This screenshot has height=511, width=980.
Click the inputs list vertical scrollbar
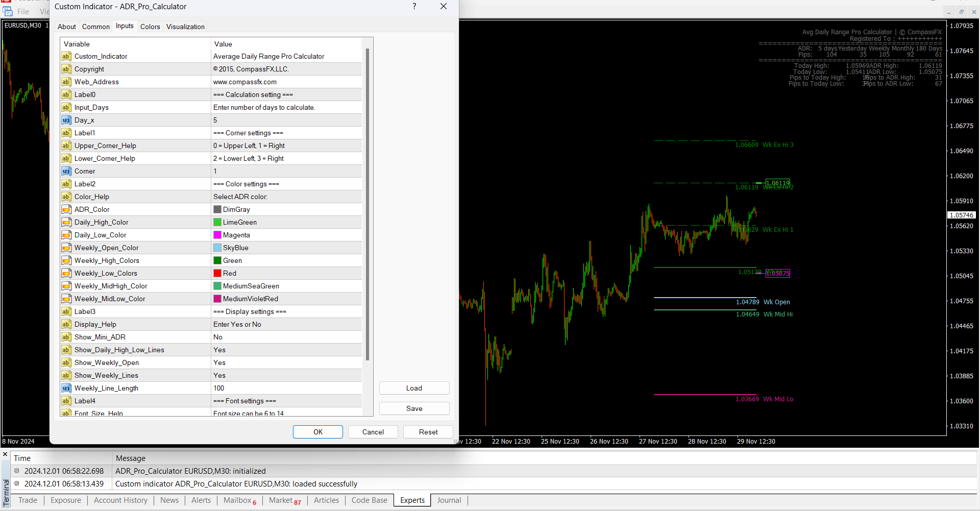click(367, 204)
